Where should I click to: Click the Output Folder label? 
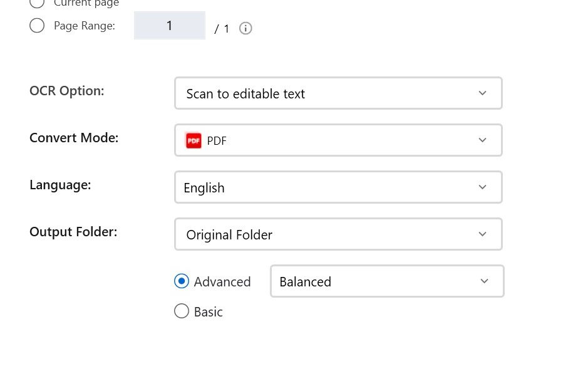point(73,232)
